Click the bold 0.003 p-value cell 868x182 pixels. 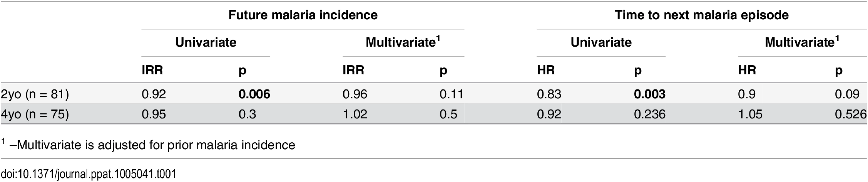click(x=649, y=94)
